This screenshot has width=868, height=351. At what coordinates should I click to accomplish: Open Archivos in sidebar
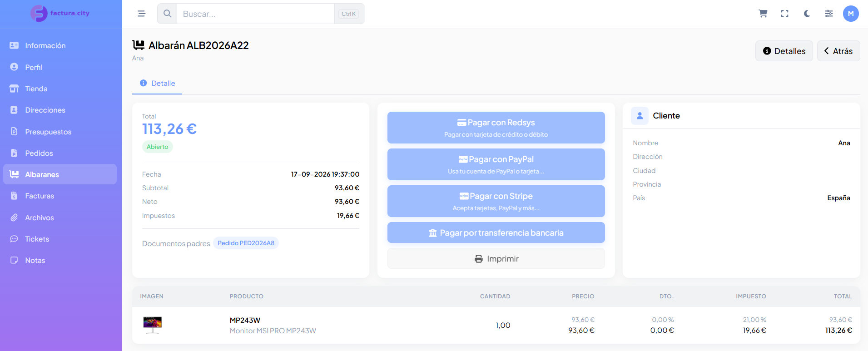60,218
